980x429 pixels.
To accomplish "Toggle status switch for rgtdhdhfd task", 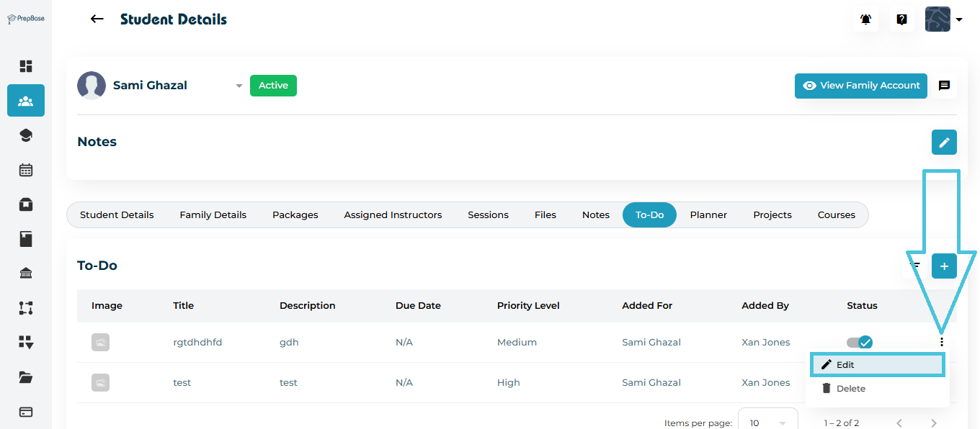I will point(860,343).
